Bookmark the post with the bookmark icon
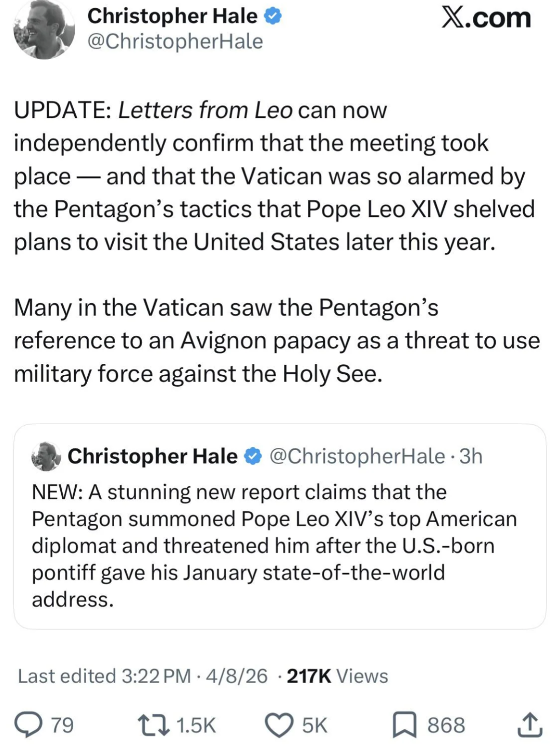This screenshot has width=560, height=749. coord(404,725)
